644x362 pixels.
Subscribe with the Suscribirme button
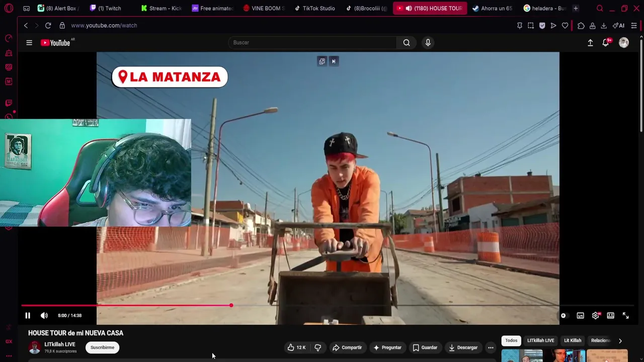(103, 347)
